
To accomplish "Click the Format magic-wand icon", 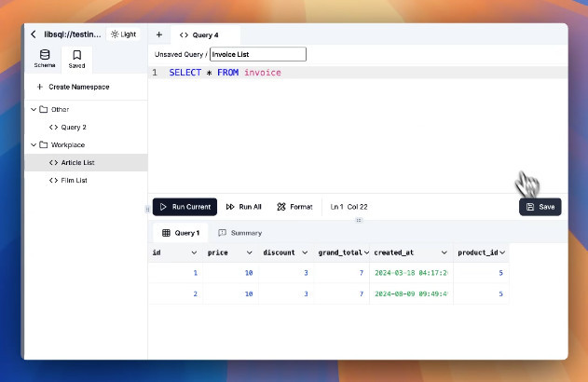I will [x=281, y=207].
